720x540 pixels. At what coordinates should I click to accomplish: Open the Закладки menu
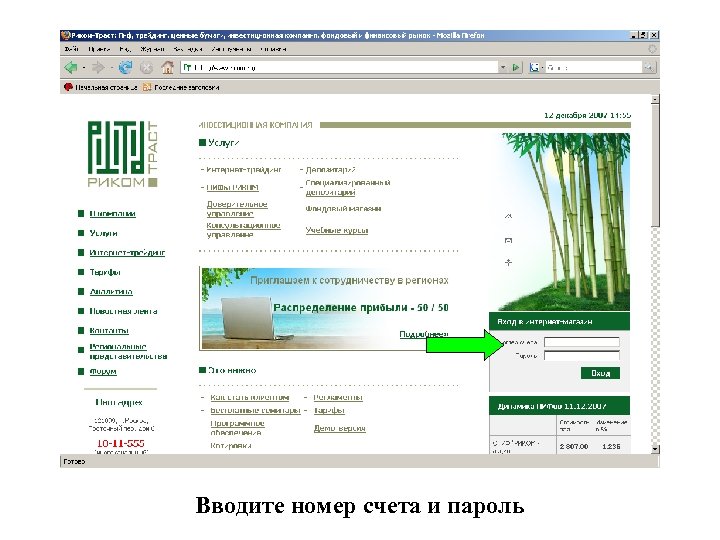188,49
